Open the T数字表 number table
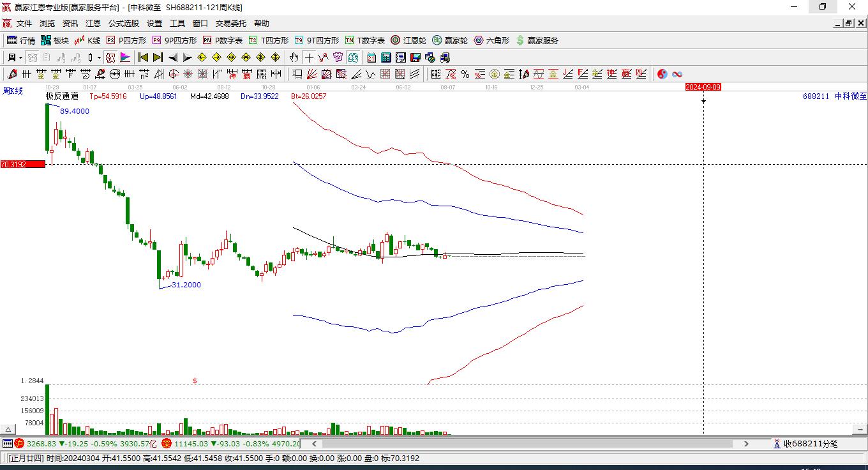The height and width of the screenshot is (470, 868). (365, 40)
